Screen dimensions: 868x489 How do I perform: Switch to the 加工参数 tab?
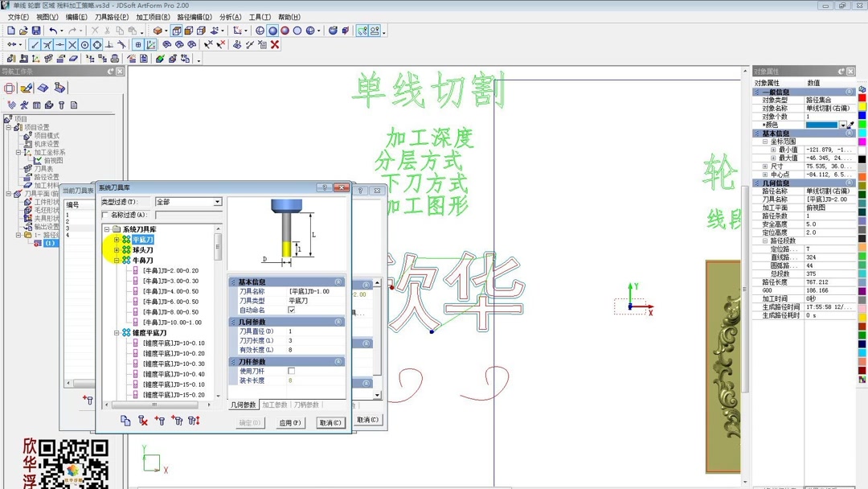[x=276, y=405]
